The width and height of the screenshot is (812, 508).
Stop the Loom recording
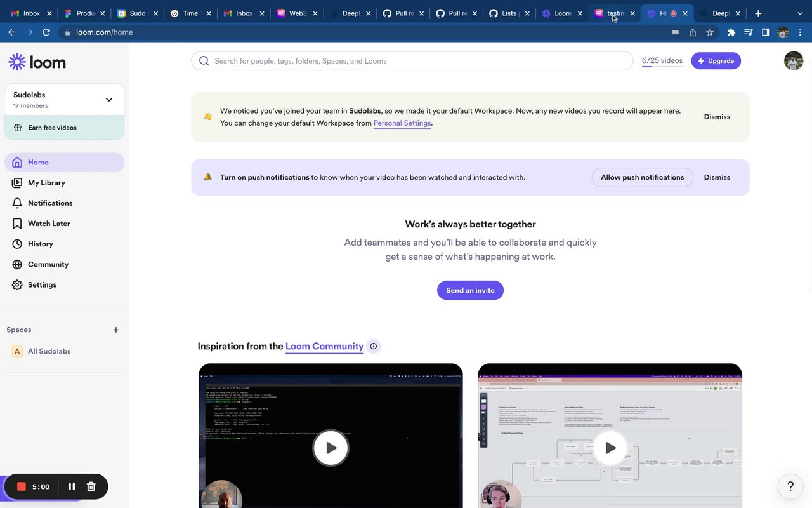click(21, 486)
